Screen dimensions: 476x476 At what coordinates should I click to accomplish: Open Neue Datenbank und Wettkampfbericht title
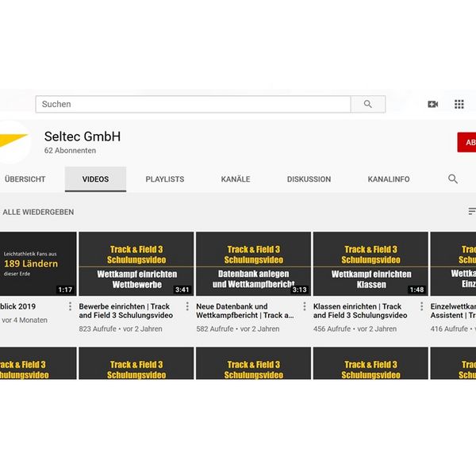245,311
